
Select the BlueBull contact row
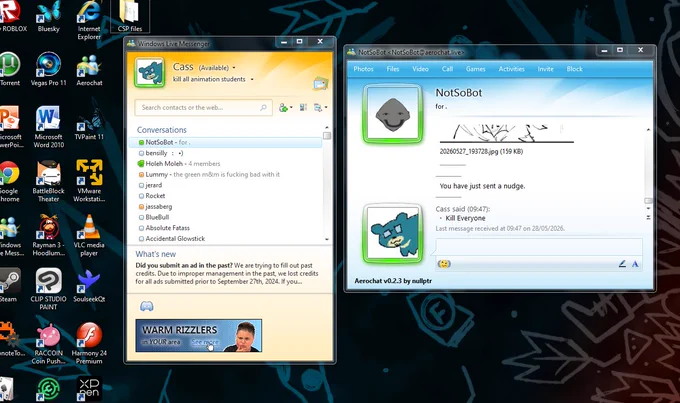point(226,217)
